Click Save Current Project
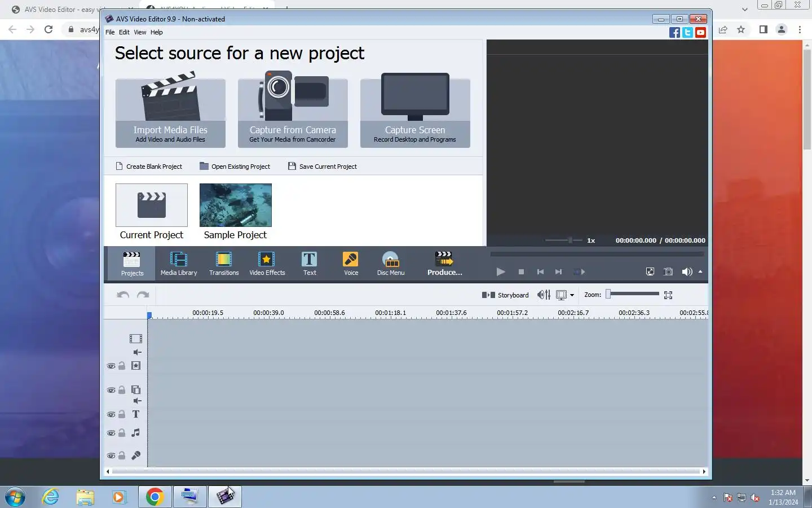The height and width of the screenshot is (508, 812). click(323, 167)
